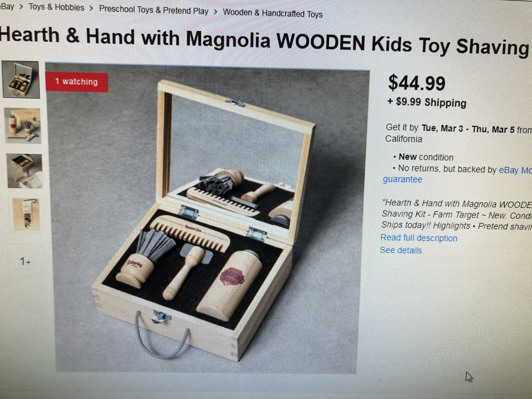This screenshot has height=399, width=532.
Task: Open the eBay breadcrumb link
Action: click(7, 6)
